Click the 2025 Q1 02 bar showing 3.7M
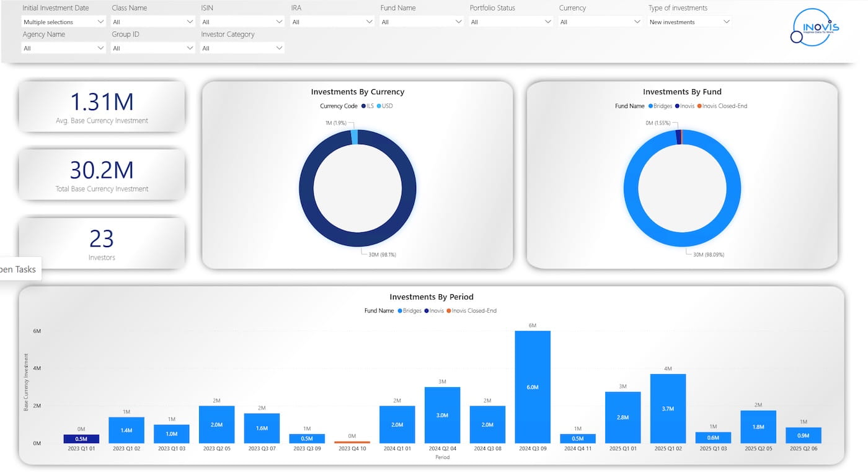The height and width of the screenshot is (472, 868). [x=668, y=408]
